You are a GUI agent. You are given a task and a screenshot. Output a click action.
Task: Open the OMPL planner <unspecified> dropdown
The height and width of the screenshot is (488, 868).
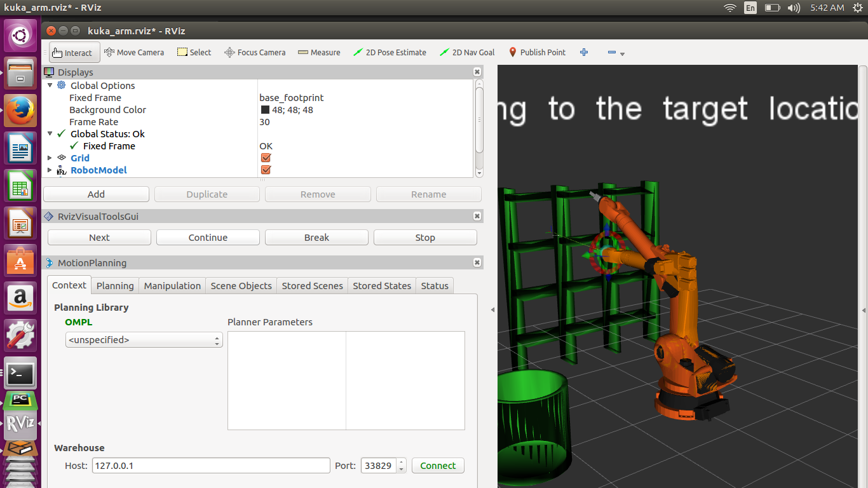(144, 340)
